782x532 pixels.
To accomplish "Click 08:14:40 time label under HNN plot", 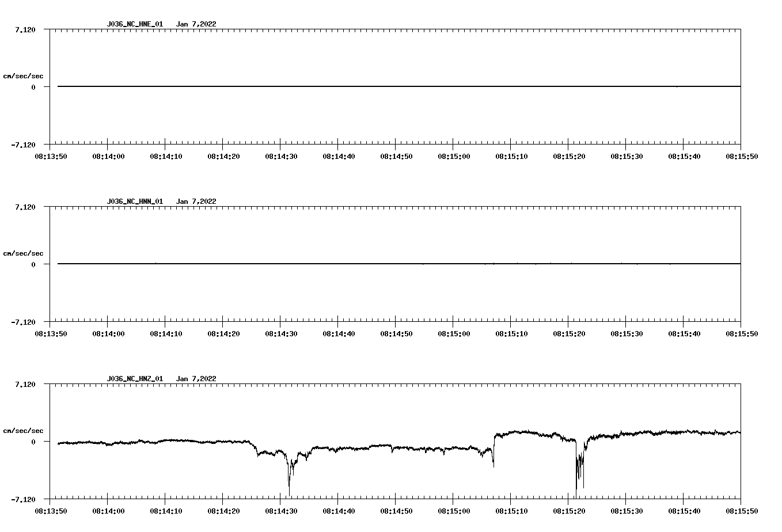I will click(x=339, y=333).
